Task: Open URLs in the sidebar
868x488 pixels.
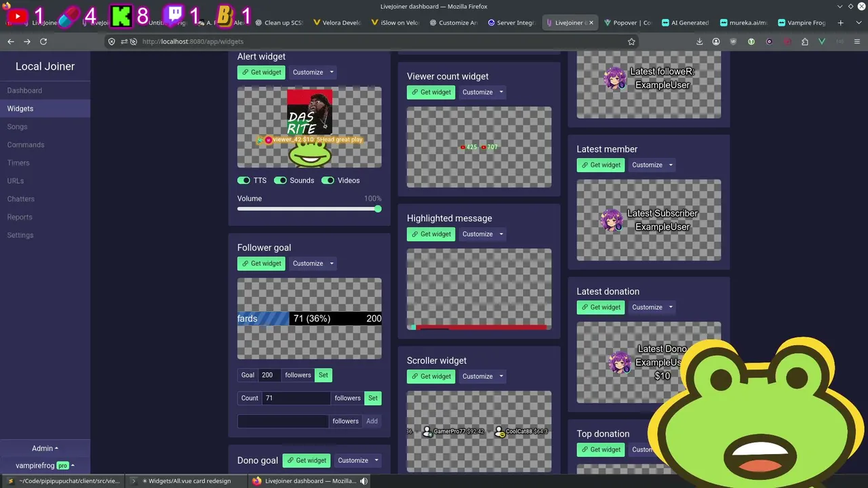Action: 45,181
